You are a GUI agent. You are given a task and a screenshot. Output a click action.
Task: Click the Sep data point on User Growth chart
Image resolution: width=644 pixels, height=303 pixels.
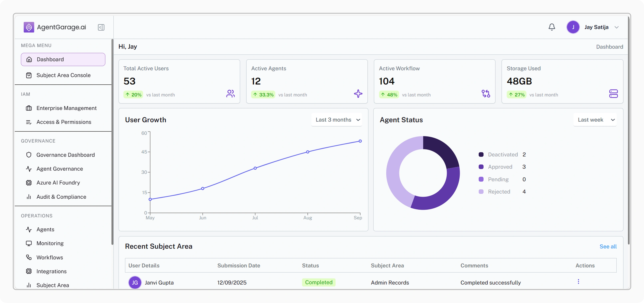click(x=360, y=141)
